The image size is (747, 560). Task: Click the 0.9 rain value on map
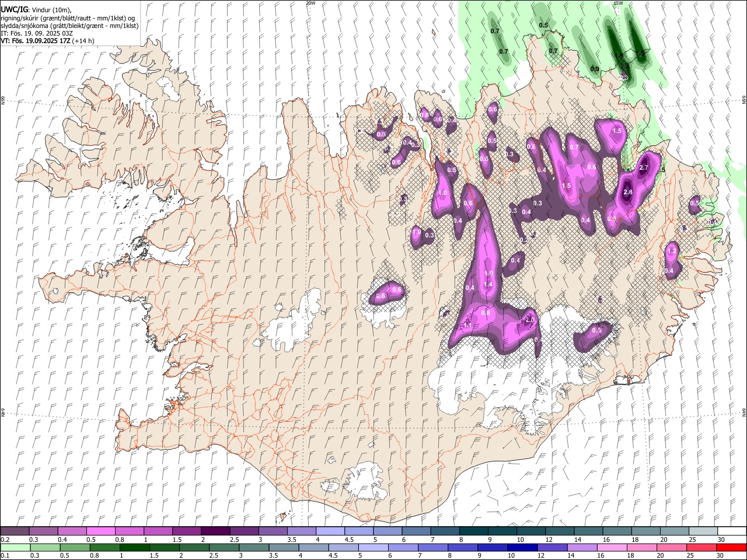(x=595, y=69)
